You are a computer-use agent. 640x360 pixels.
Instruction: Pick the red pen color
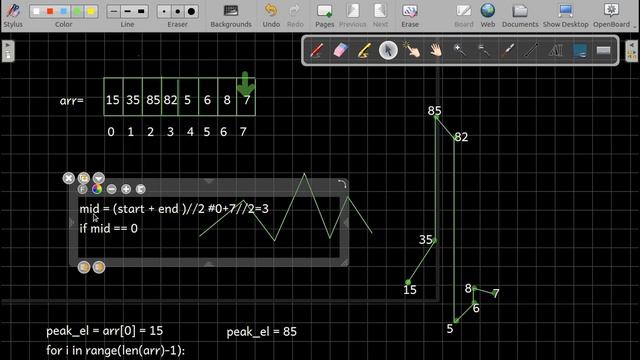[50, 11]
